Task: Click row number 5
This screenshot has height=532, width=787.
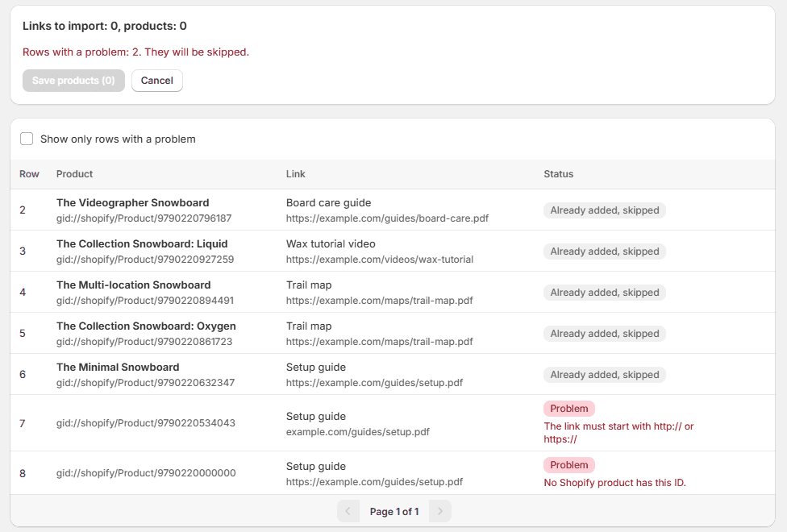Action: pos(23,334)
